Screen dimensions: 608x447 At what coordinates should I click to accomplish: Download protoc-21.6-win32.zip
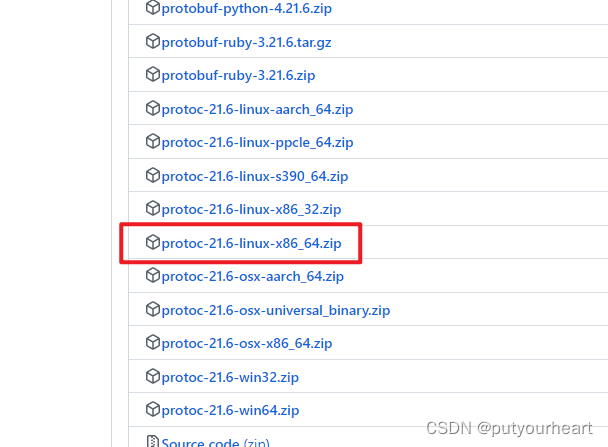point(230,377)
